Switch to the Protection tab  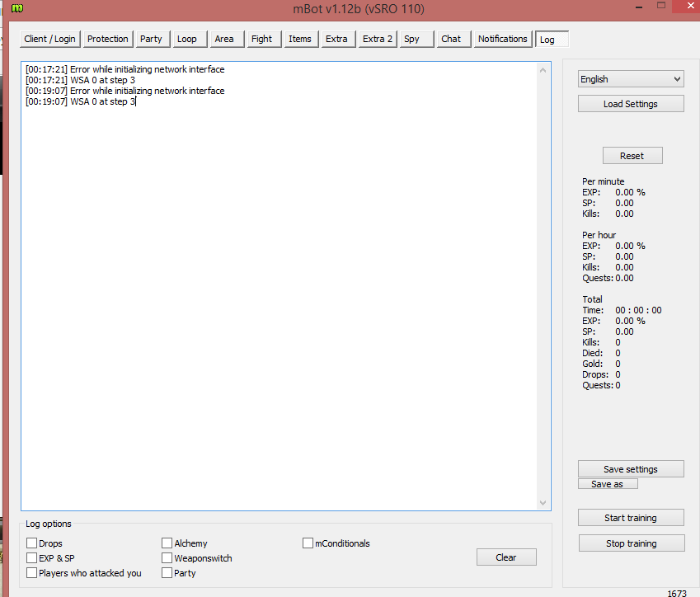[x=107, y=39]
